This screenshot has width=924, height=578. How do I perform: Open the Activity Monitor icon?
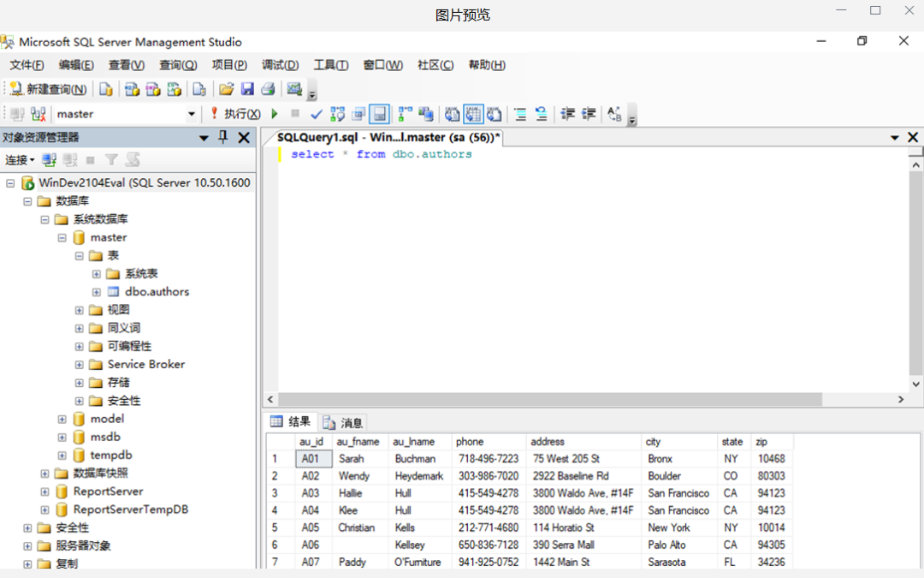(x=294, y=89)
